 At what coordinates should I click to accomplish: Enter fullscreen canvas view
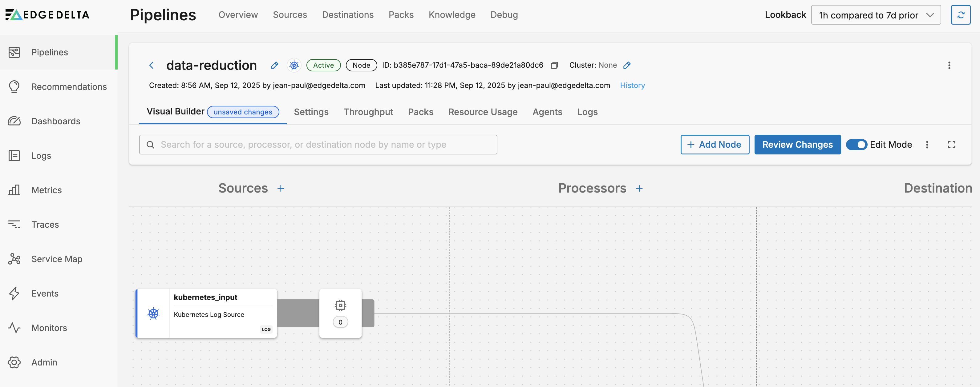[x=951, y=145]
